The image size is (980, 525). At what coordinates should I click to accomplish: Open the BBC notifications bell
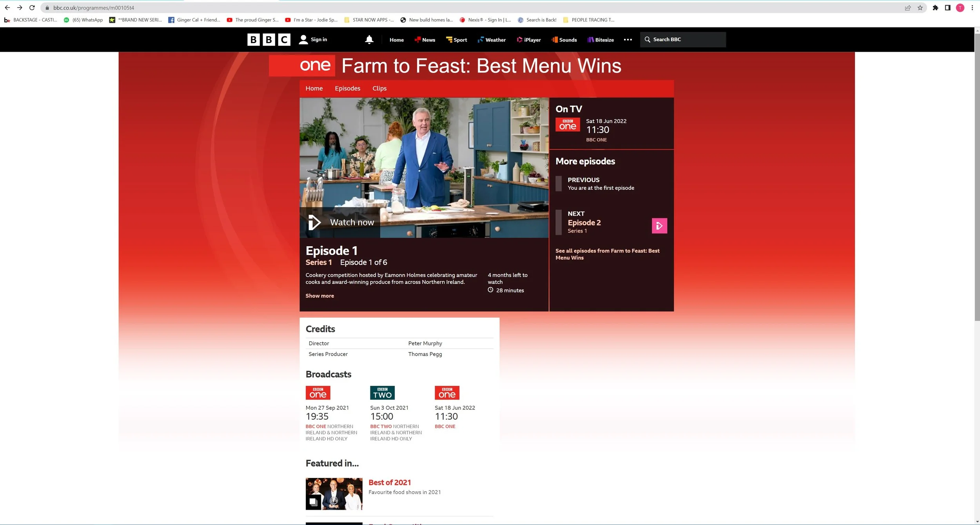(x=369, y=39)
